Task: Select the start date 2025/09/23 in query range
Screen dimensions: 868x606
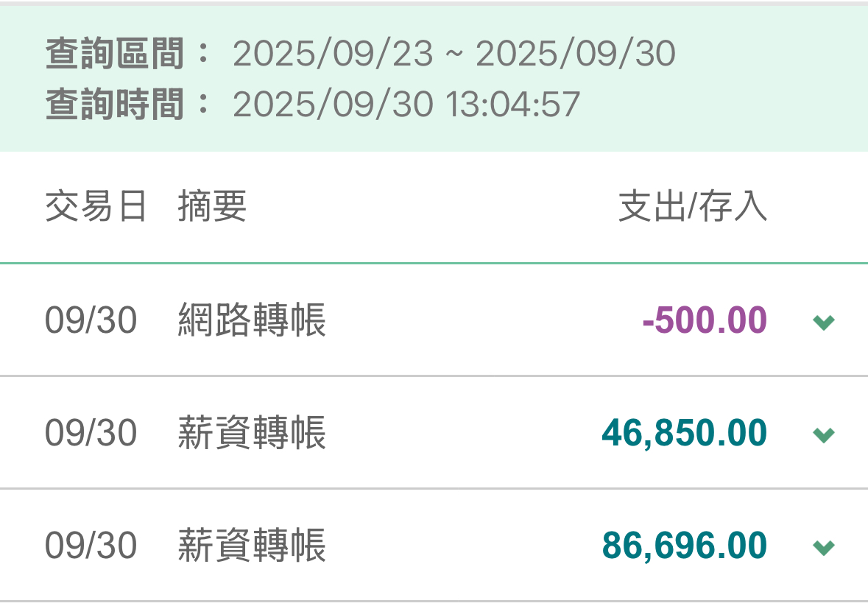Action: pyautogui.click(x=333, y=54)
